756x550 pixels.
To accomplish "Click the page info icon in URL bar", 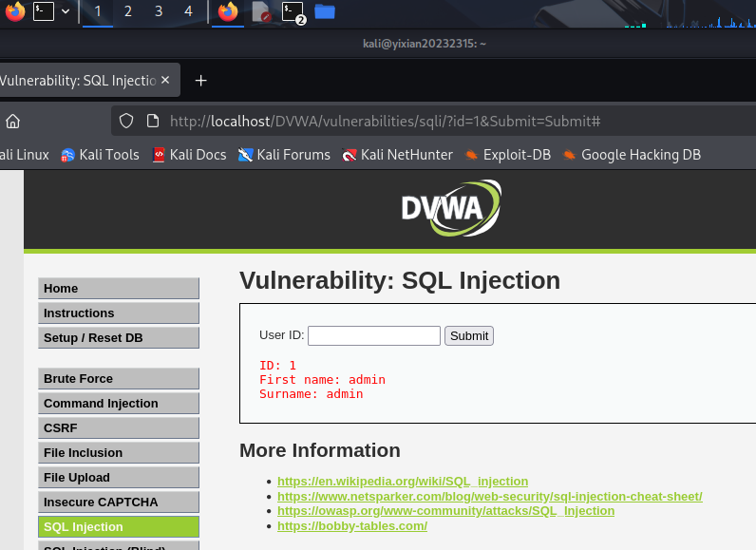I will point(153,121).
